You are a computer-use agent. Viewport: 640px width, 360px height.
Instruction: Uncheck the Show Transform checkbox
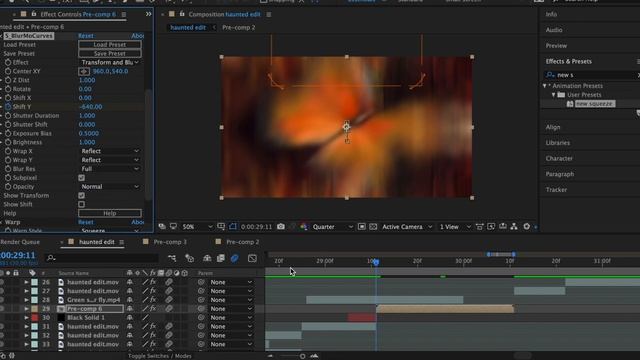point(82,196)
